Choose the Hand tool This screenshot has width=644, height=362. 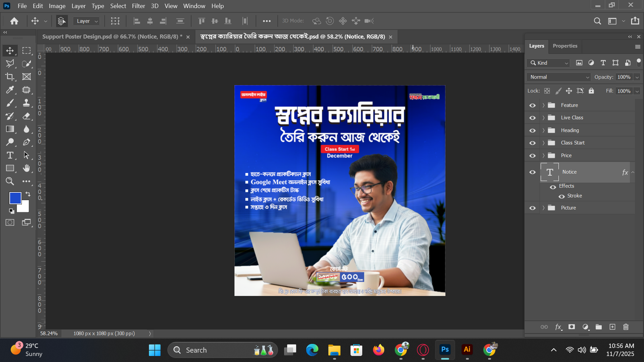pos(27,168)
